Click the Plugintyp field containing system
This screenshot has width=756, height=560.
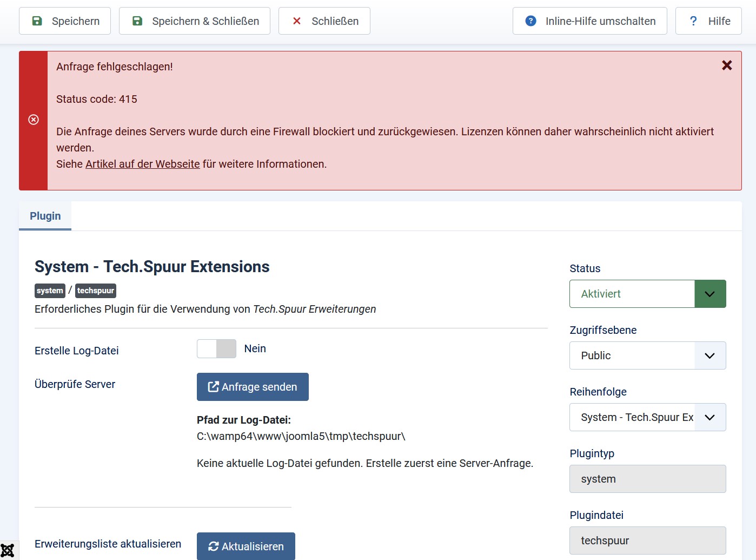point(647,479)
